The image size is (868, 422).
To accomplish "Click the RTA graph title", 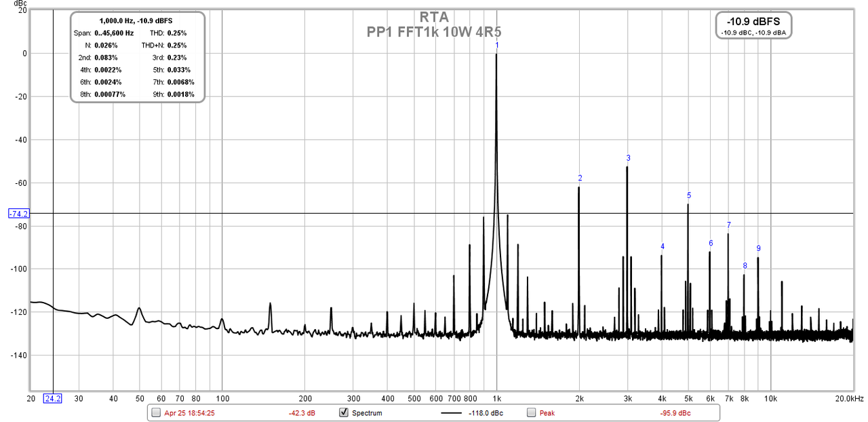I will (x=434, y=18).
